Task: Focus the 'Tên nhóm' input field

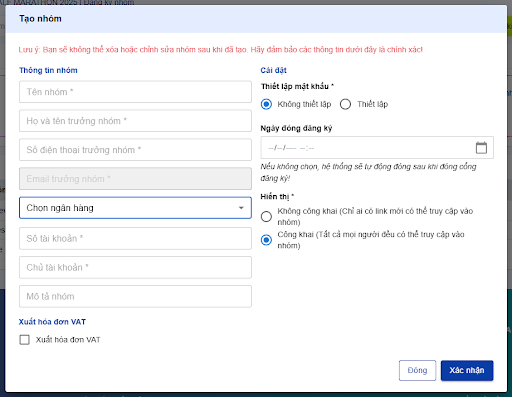Action: point(135,92)
